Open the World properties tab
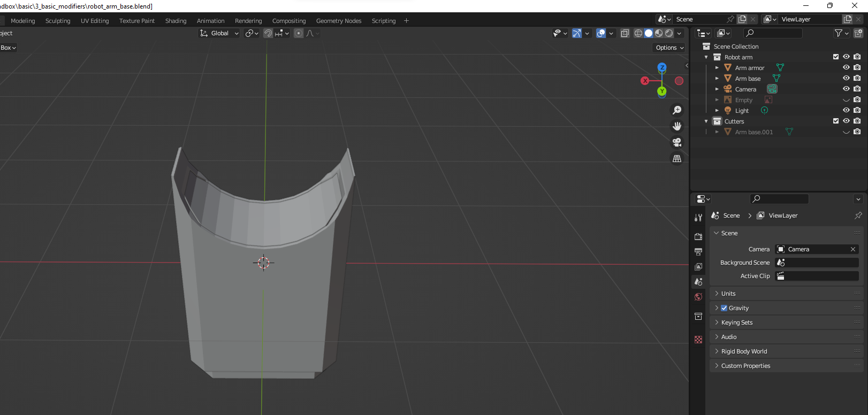 [x=698, y=297]
